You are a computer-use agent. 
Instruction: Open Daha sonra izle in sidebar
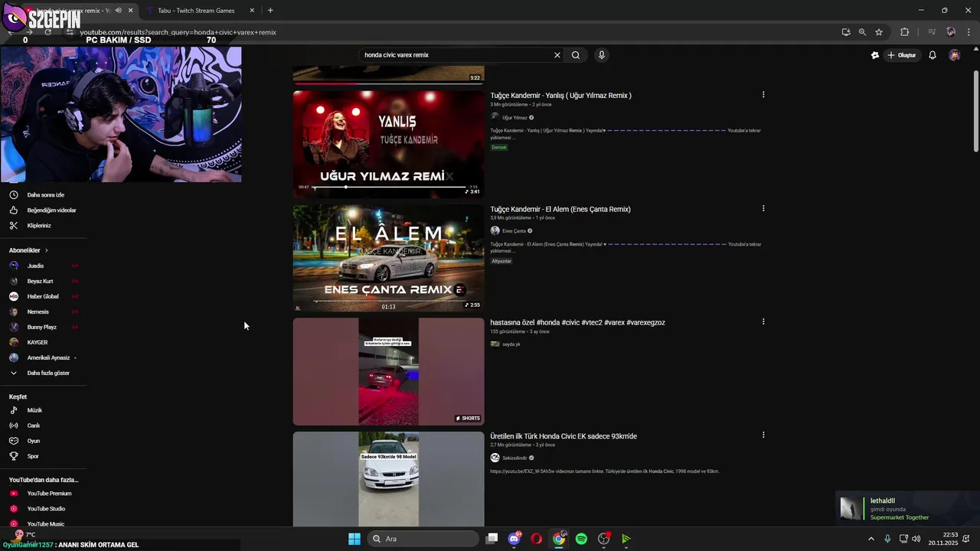click(45, 195)
